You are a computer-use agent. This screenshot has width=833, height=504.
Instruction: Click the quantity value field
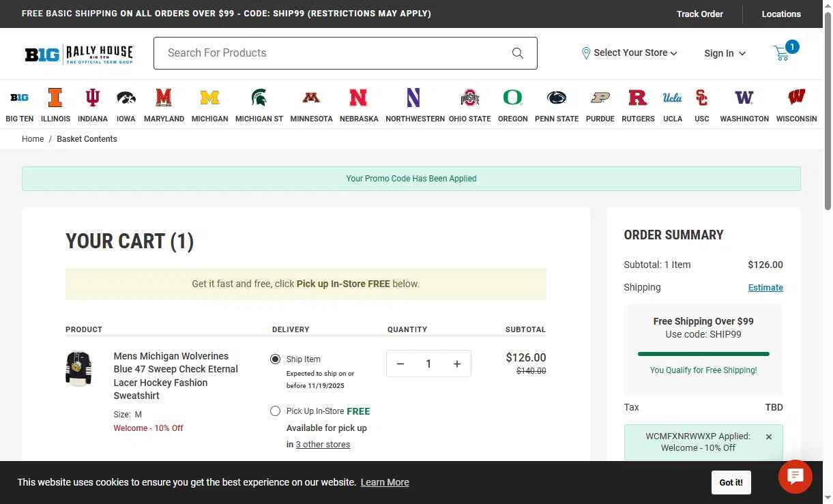(x=428, y=364)
